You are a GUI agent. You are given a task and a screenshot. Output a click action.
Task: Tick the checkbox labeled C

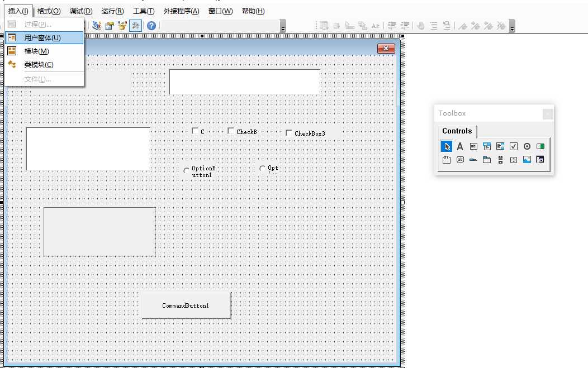[195, 131]
